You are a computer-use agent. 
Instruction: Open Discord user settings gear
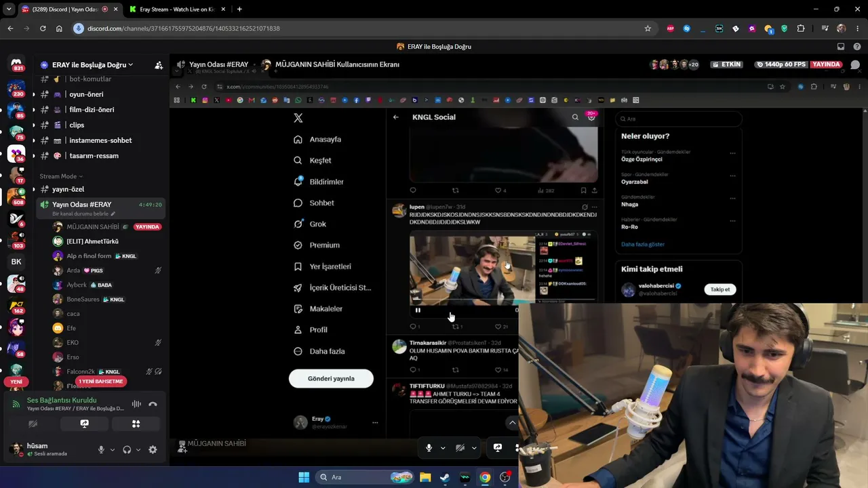(x=153, y=449)
